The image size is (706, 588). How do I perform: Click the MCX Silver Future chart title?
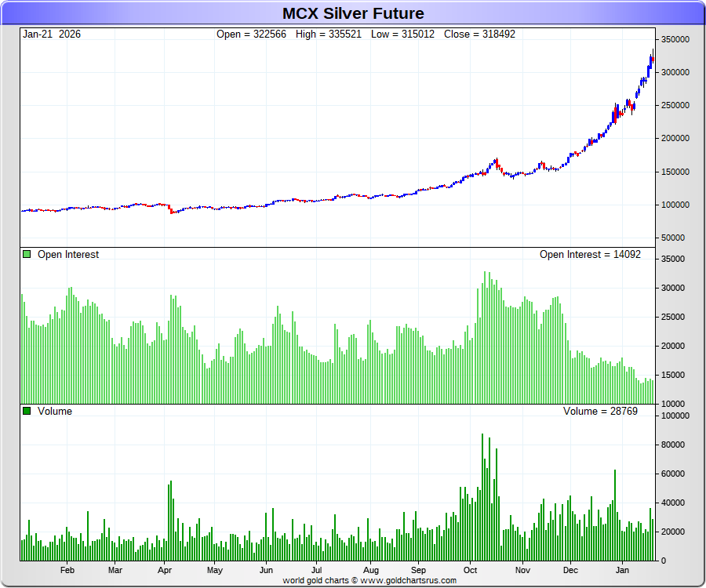(x=353, y=13)
